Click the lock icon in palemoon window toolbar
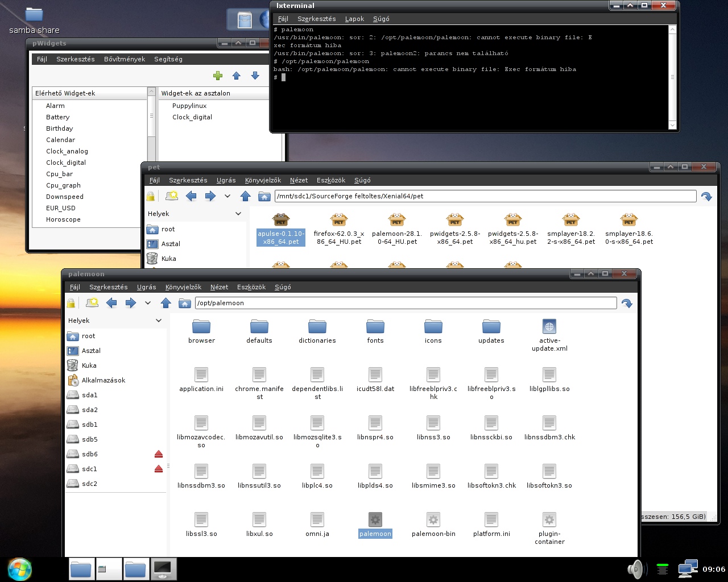This screenshot has width=728, height=582. pyautogui.click(x=71, y=304)
